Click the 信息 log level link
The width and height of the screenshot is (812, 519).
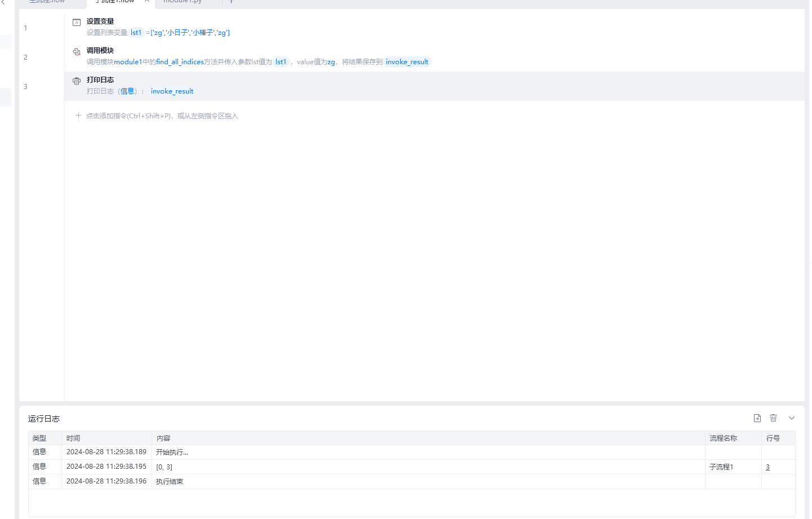[127, 91]
